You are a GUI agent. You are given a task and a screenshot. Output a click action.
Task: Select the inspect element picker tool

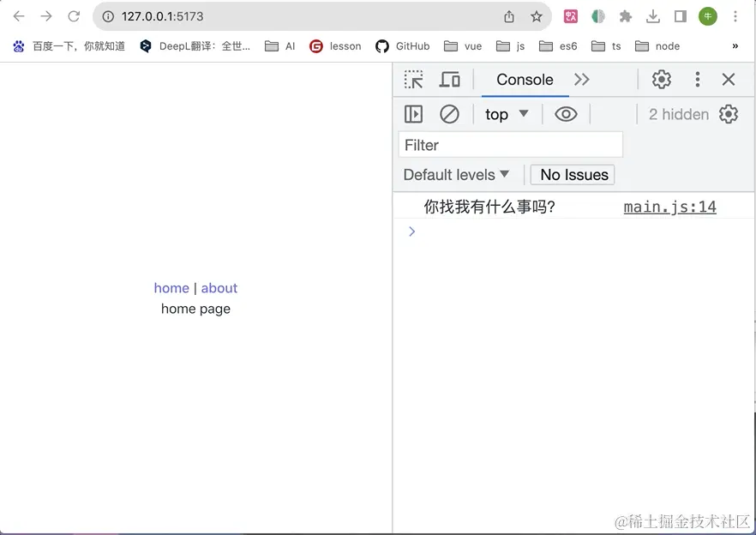(412, 79)
